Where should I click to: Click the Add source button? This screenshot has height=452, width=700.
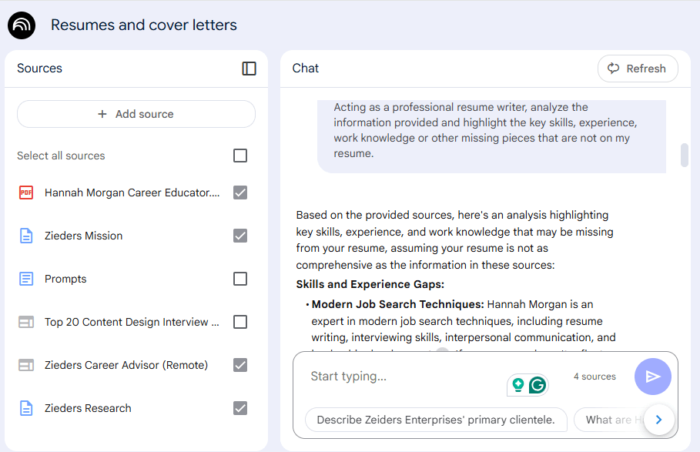[x=136, y=114]
